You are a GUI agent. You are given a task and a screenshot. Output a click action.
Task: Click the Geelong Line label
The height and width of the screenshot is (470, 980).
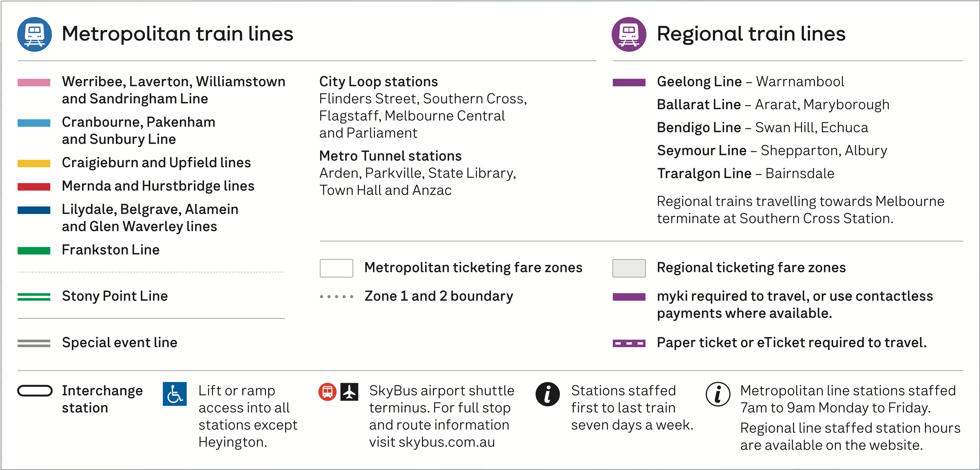point(699,82)
